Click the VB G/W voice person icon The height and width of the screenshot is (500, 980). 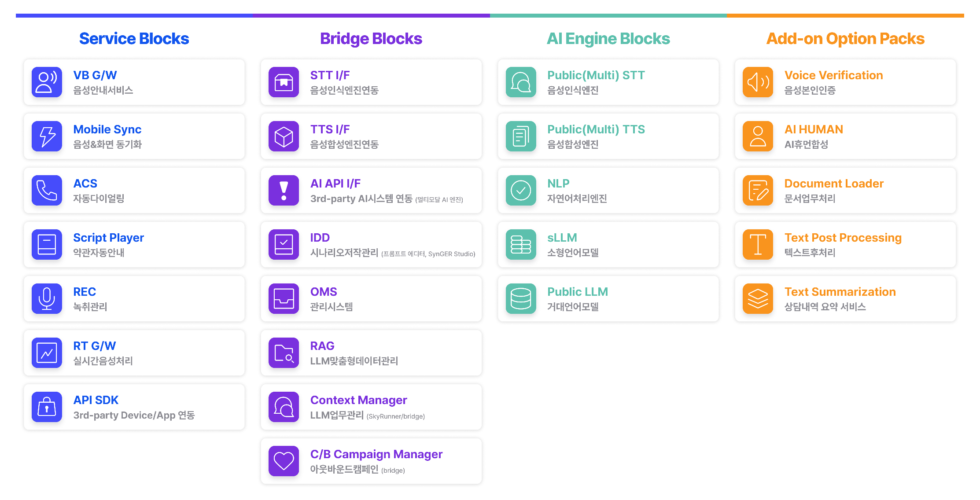click(x=47, y=82)
